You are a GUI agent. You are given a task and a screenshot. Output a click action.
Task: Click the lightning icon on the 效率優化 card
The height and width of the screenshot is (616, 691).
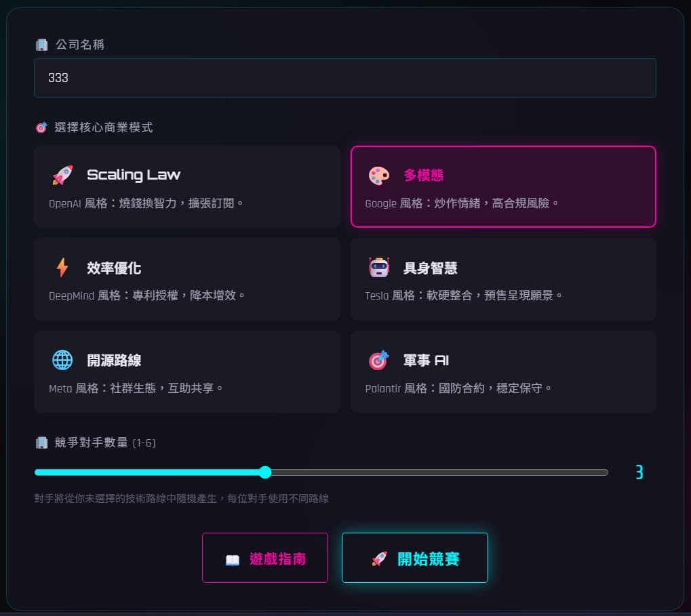(62, 267)
